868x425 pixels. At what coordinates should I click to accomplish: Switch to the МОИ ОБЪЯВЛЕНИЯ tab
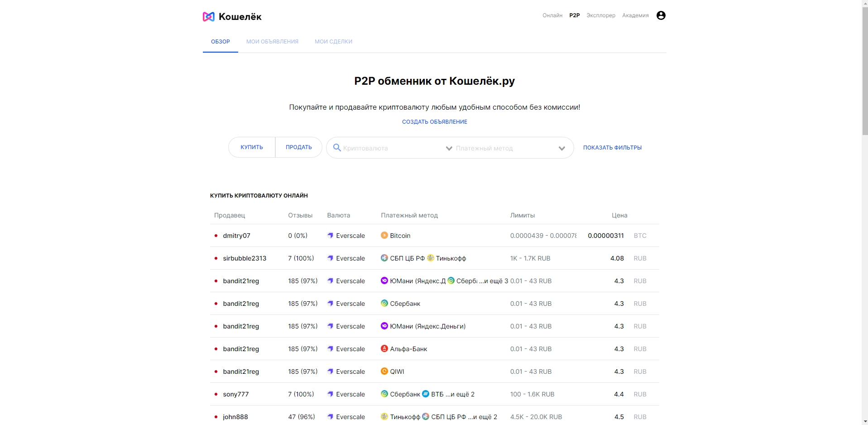click(x=272, y=42)
